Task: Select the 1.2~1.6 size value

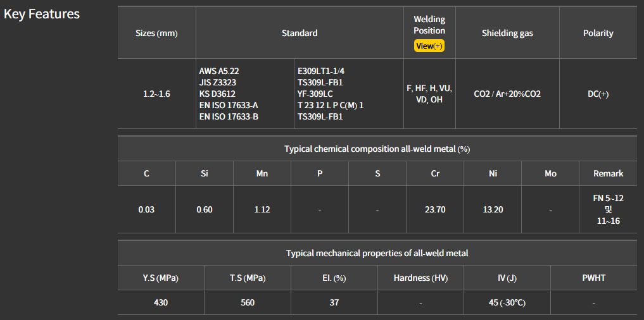Action: click(156, 94)
